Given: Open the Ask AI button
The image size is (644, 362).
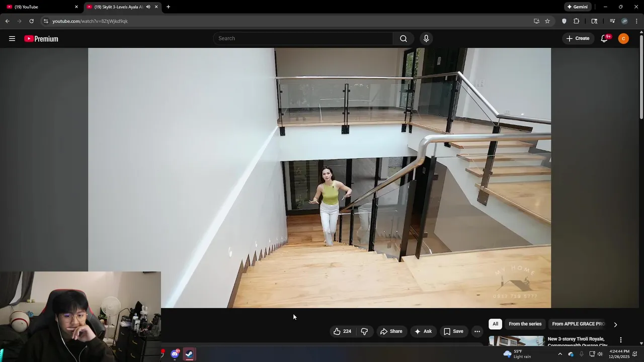Looking at the screenshot, I should (x=423, y=331).
